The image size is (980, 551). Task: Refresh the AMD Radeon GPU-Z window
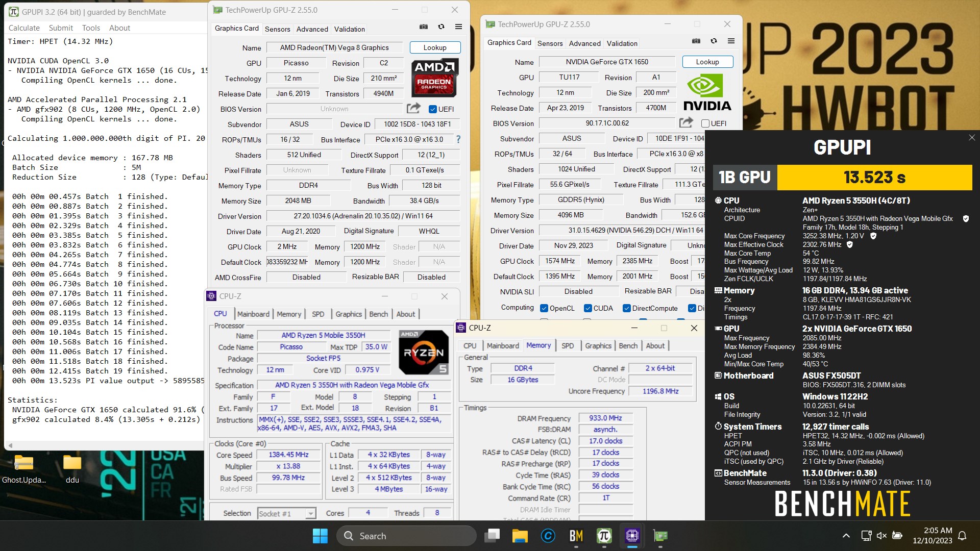point(441,27)
